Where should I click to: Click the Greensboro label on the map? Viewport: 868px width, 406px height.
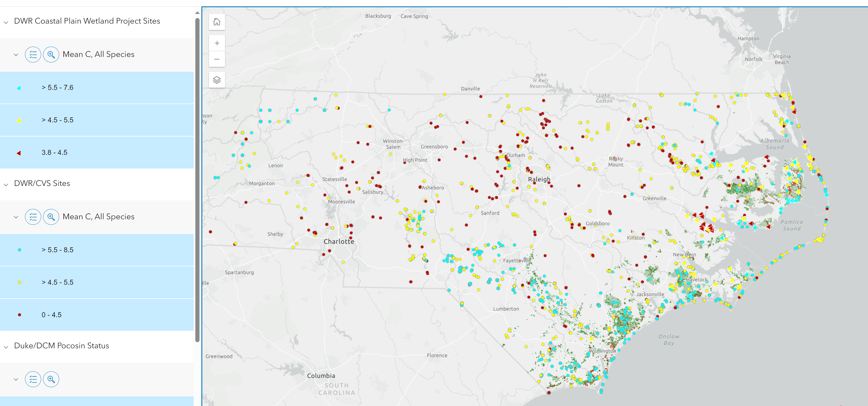(434, 147)
